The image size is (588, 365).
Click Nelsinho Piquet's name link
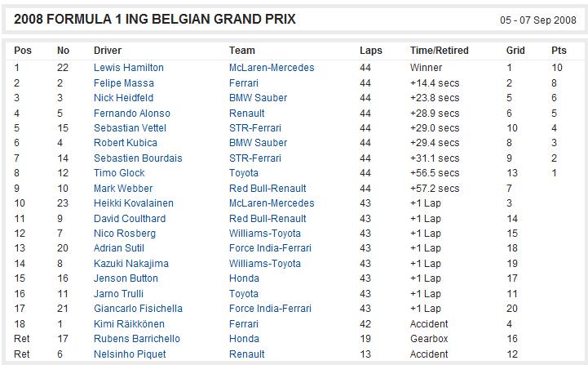pos(130,354)
